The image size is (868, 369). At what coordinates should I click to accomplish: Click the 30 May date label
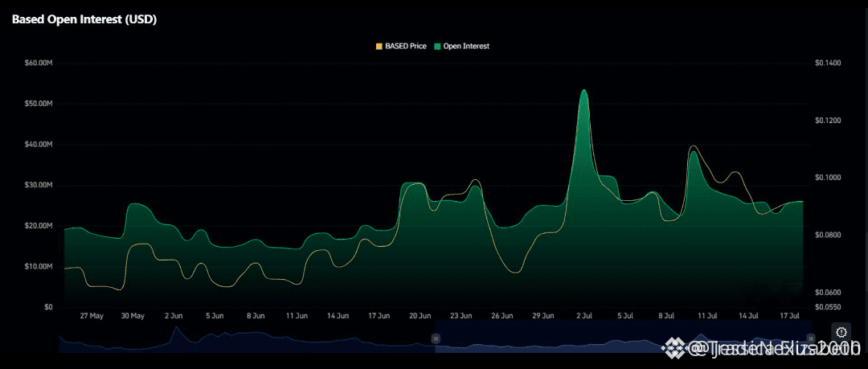click(x=133, y=317)
